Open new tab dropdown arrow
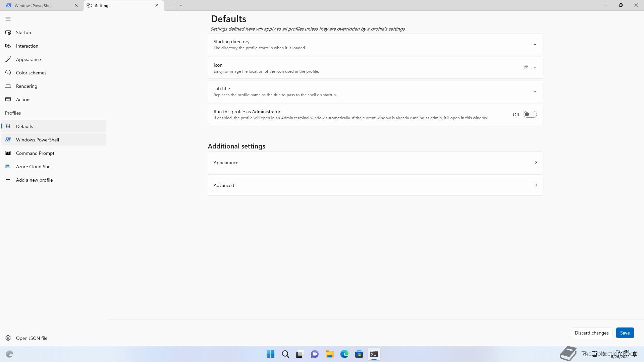The image size is (644, 362). (181, 5)
